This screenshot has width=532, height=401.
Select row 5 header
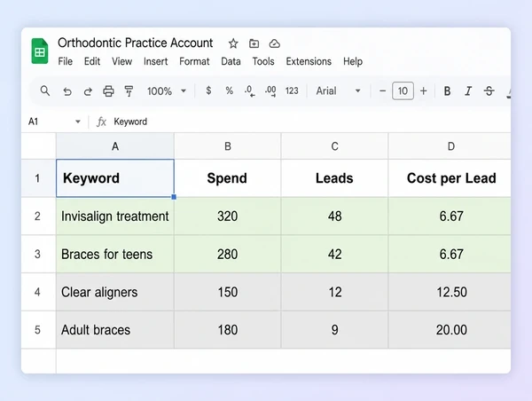tap(38, 330)
